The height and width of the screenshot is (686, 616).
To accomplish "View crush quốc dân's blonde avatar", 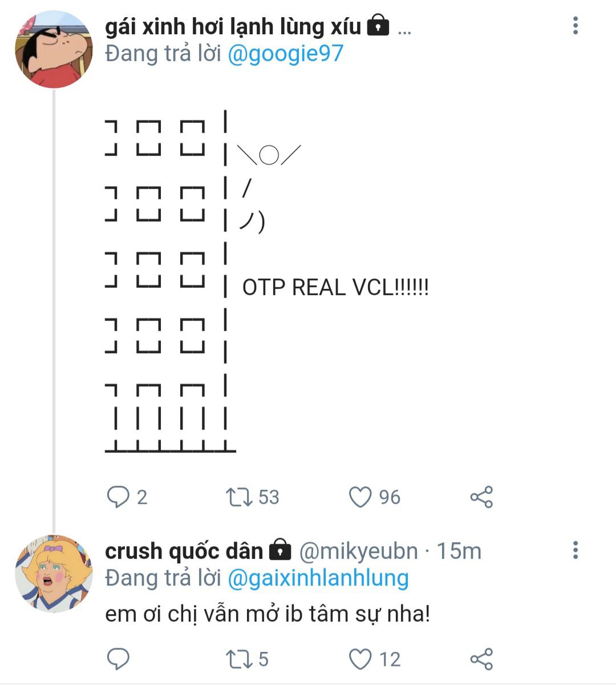I will pos(54,574).
